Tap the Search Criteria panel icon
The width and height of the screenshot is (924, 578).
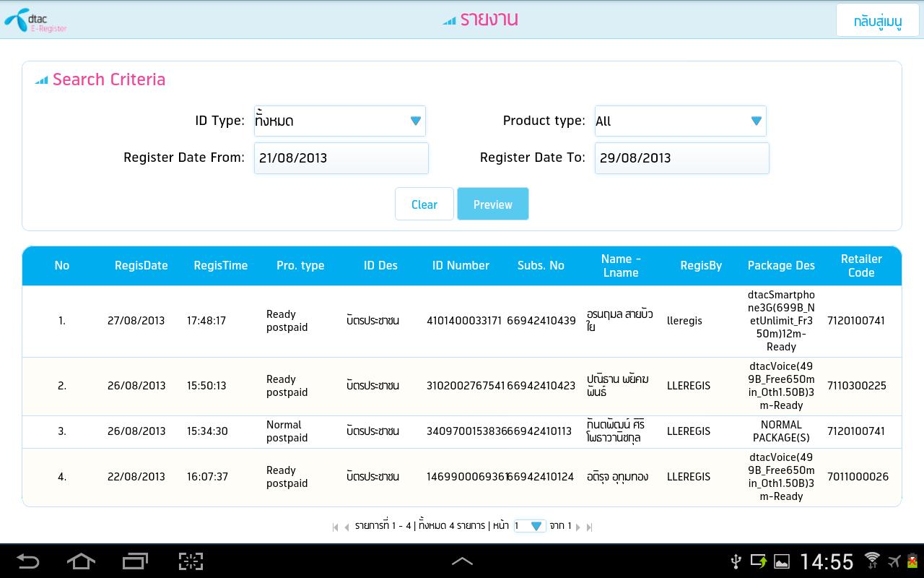41,79
